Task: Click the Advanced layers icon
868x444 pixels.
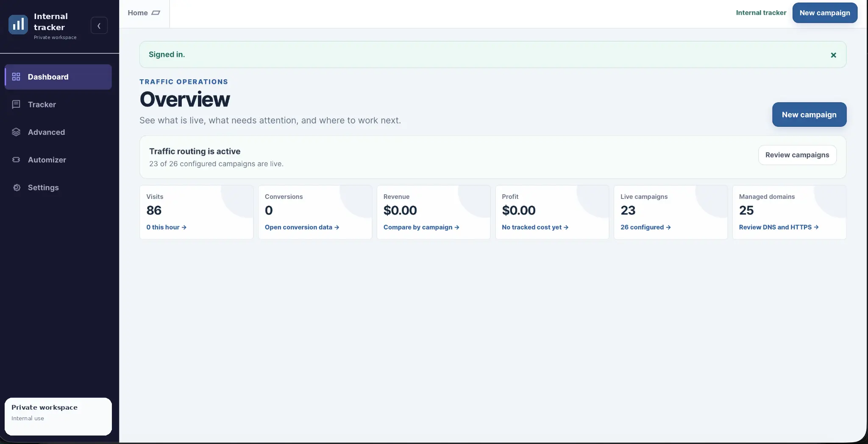Action: coord(16,132)
